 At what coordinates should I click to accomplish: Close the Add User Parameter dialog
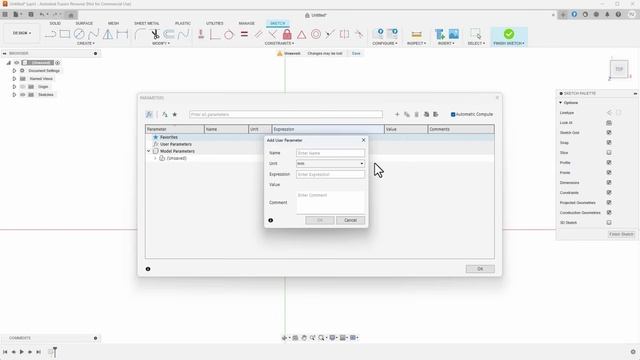(363, 140)
